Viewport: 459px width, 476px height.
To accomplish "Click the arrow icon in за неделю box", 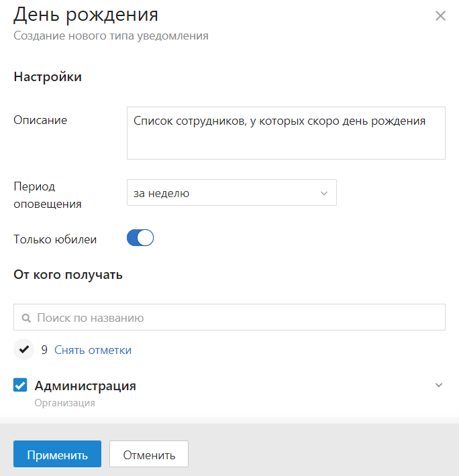I will point(324,193).
